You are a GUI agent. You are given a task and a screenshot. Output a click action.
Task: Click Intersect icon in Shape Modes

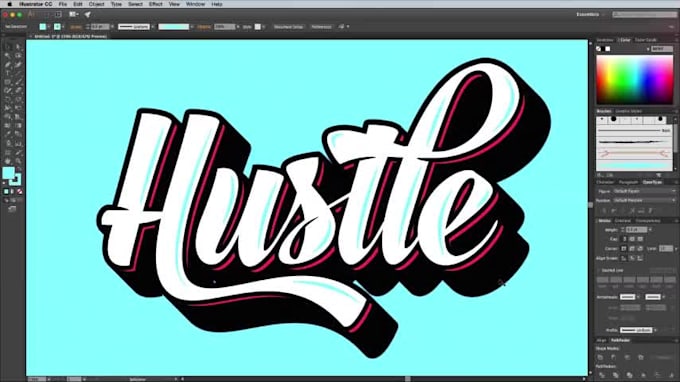click(x=627, y=357)
